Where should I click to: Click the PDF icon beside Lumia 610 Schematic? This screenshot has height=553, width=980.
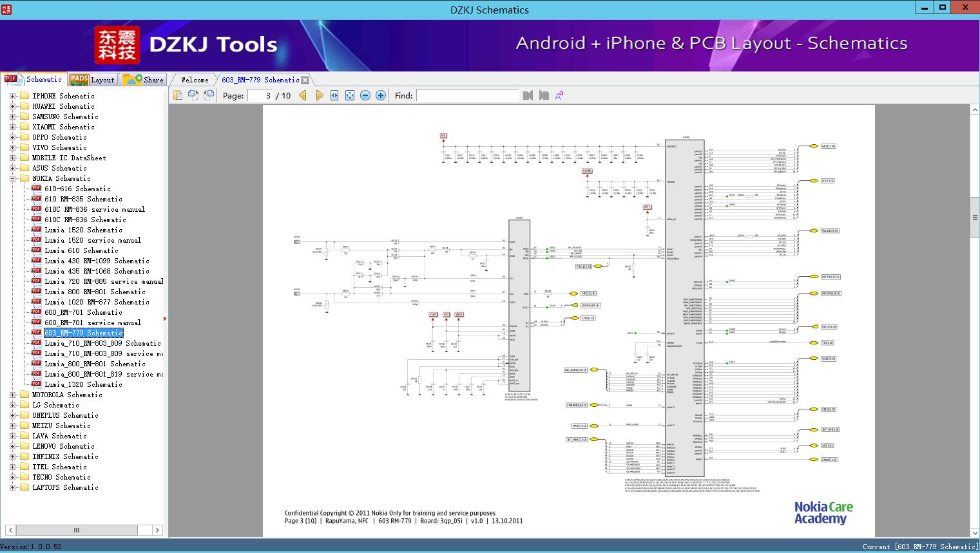[x=37, y=250]
